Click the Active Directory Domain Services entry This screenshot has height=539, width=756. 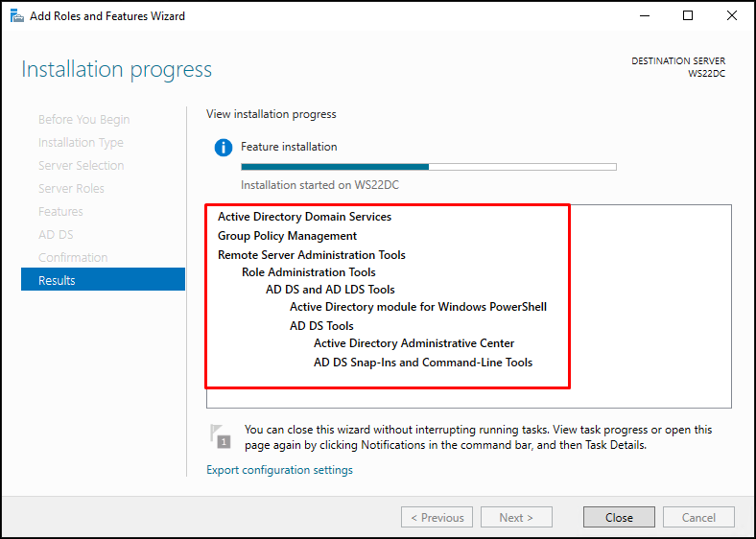pyautogui.click(x=304, y=217)
